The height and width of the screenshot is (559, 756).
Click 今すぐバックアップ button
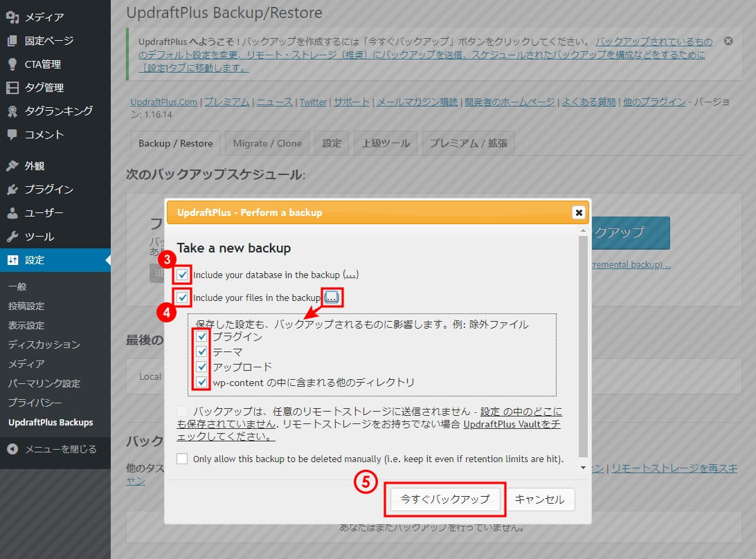445,500
